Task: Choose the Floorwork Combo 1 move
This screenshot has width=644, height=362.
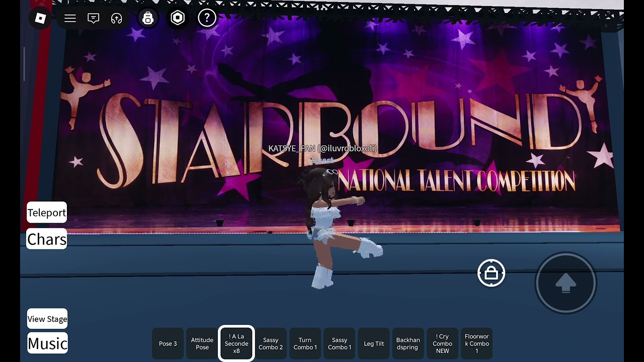Action: click(476, 344)
